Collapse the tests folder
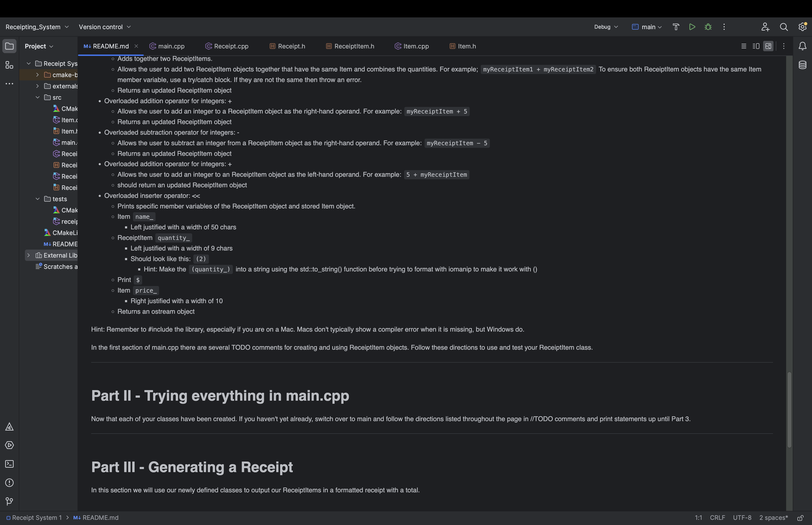This screenshot has width=812, height=525. point(38,199)
